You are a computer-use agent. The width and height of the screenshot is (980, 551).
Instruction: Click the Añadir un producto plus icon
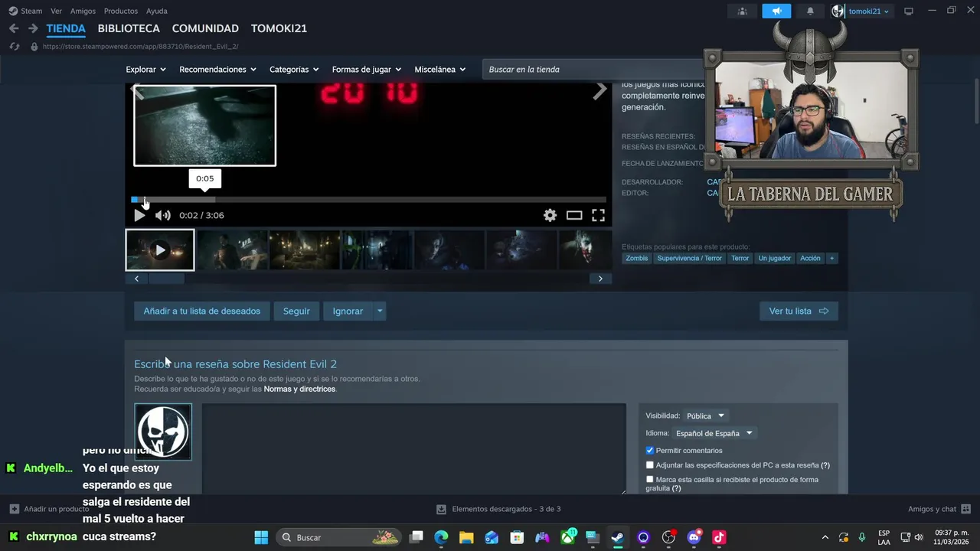(15, 509)
